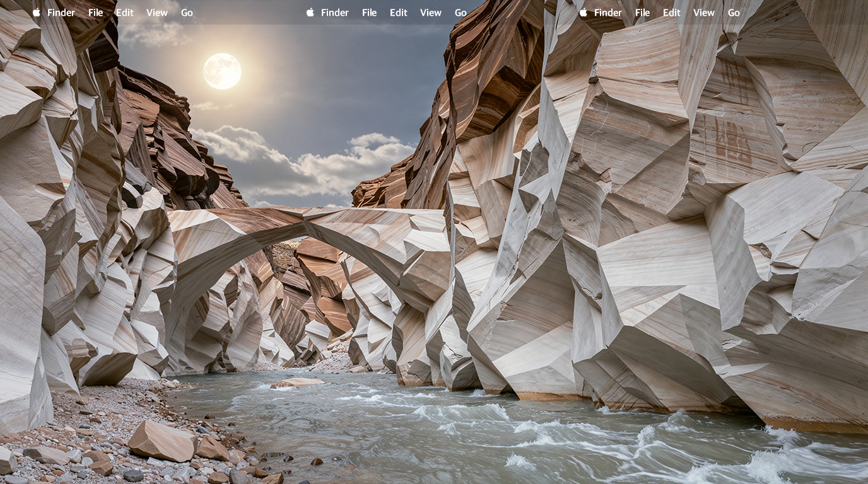
Task: Select Finder in the right display's menu bar
Action: (608, 13)
